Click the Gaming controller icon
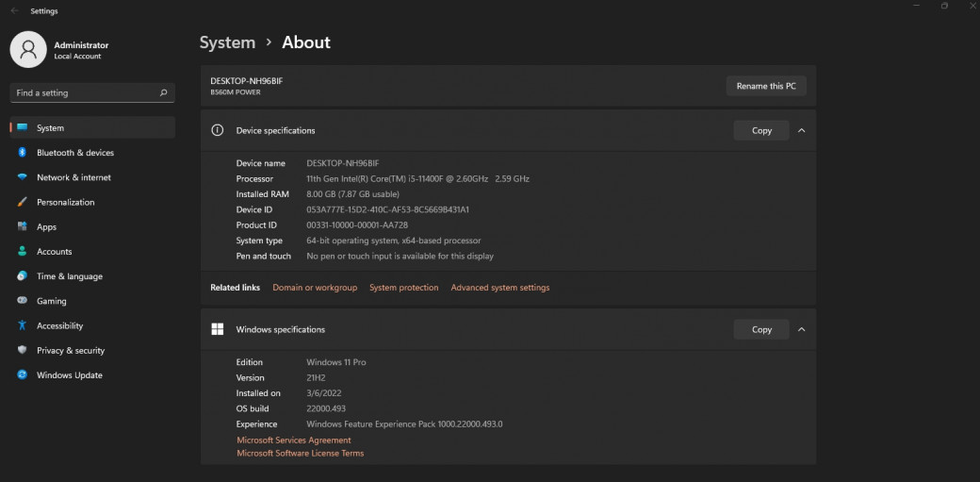 [22, 301]
